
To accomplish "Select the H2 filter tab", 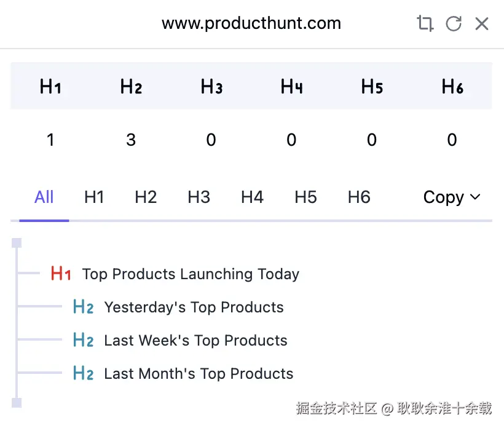I will pos(146,197).
